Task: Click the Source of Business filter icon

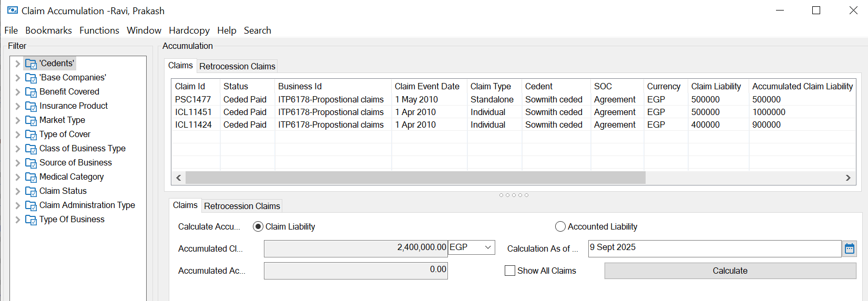Action: tap(31, 163)
